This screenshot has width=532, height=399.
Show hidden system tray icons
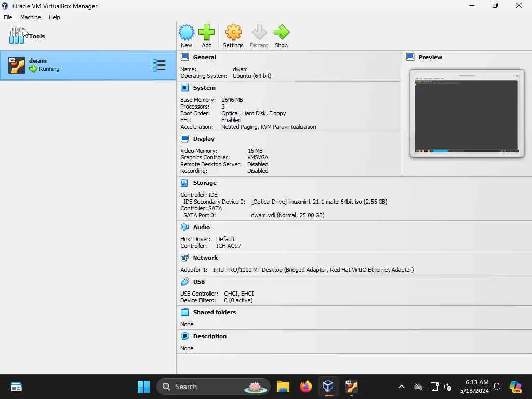pos(402,387)
